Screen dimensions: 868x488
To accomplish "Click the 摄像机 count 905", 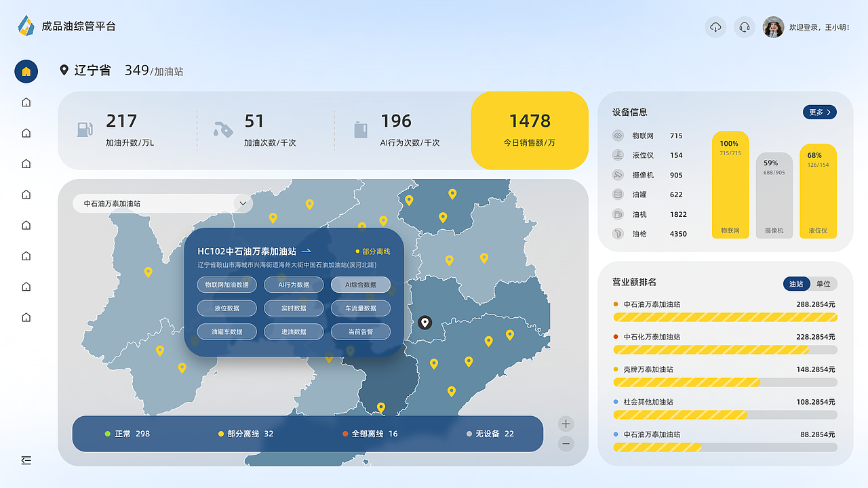I will click(676, 175).
